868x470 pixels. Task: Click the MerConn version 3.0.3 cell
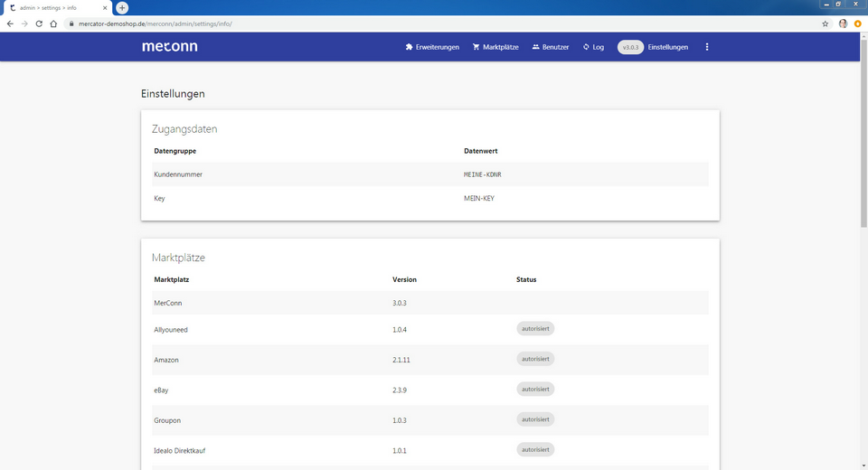[400, 303]
